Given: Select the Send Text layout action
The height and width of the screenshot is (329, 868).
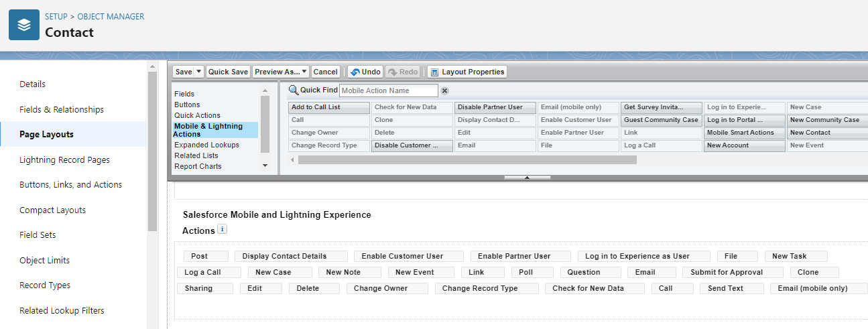Looking at the screenshot, I should [731, 288].
